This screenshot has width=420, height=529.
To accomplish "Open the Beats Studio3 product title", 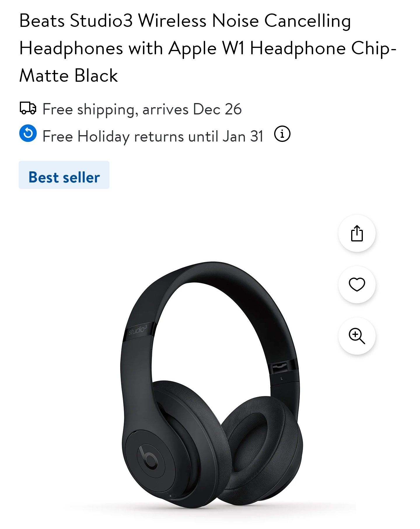I will (x=208, y=48).
